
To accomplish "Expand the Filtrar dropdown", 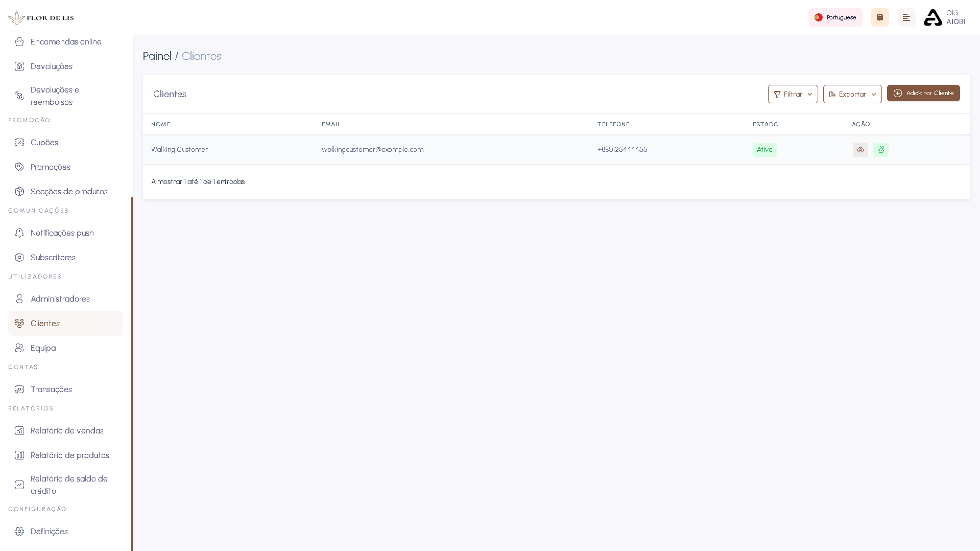I will pos(792,94).
